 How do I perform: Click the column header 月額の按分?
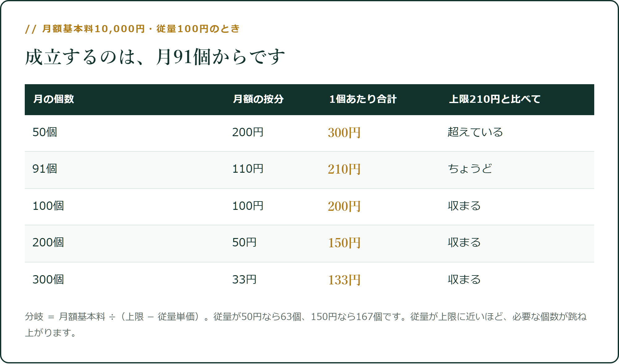pyautogui.click(x=258, y=99)
